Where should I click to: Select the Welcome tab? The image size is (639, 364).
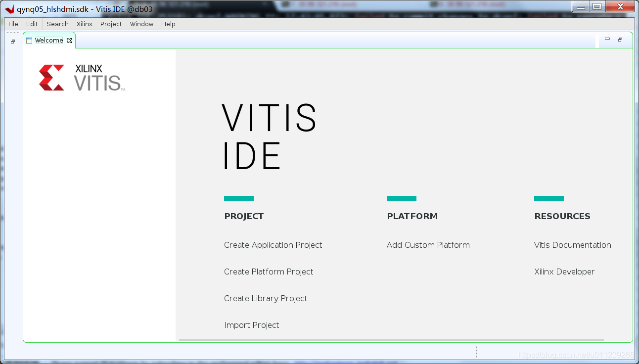[x=49, y=41]
